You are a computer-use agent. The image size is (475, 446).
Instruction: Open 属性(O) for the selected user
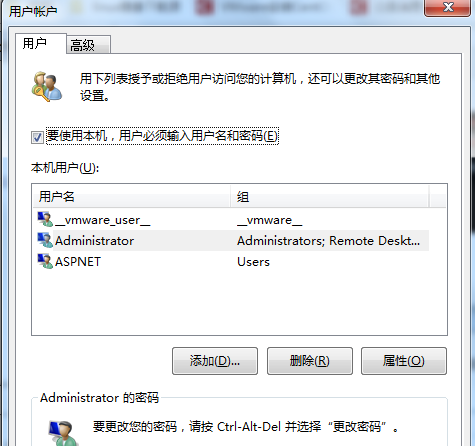click(404, 361)
